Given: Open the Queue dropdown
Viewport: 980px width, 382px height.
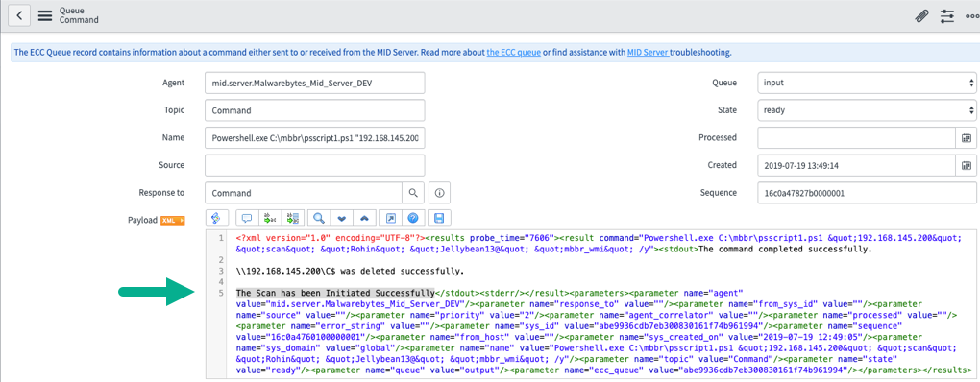Looking at the screenshot, I should tap(866, 83).
